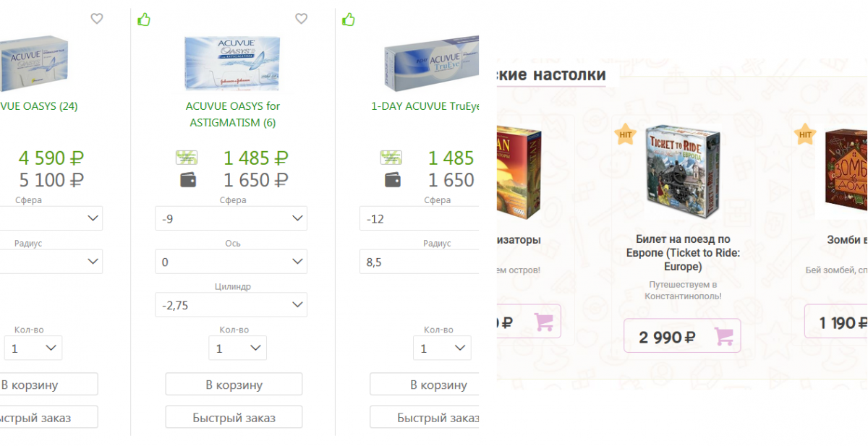Expand the Ось dropdown showing 0
868x446 pixels.
(x=231, y=262)
